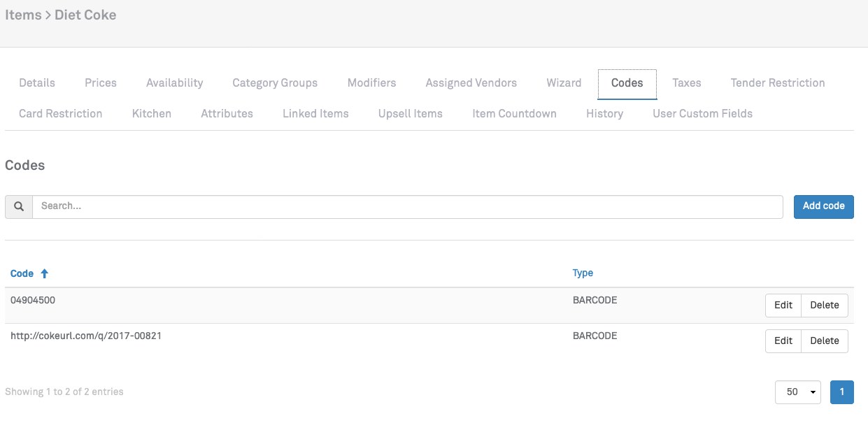Open the Modifiers tab

click(x=371, y=83)
